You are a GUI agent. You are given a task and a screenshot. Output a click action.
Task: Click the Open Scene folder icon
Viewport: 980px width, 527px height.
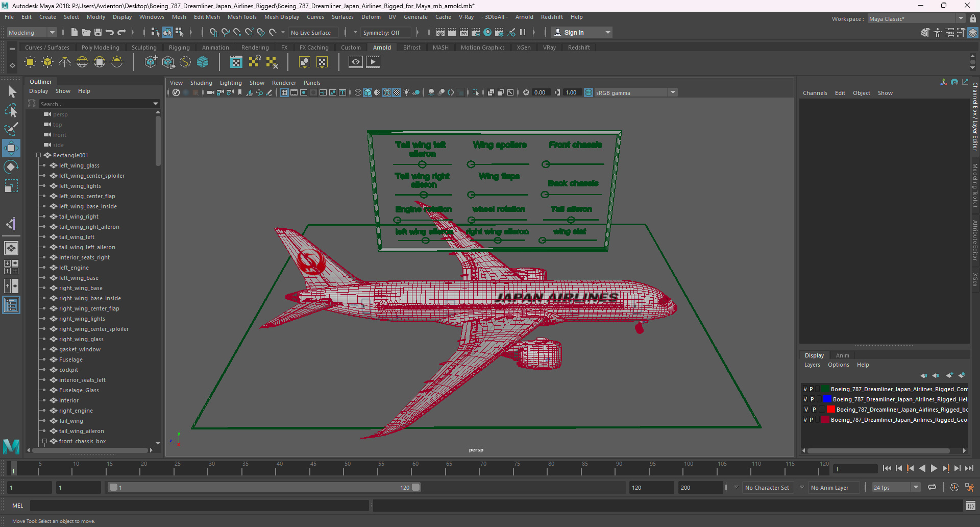coord(86,32)
